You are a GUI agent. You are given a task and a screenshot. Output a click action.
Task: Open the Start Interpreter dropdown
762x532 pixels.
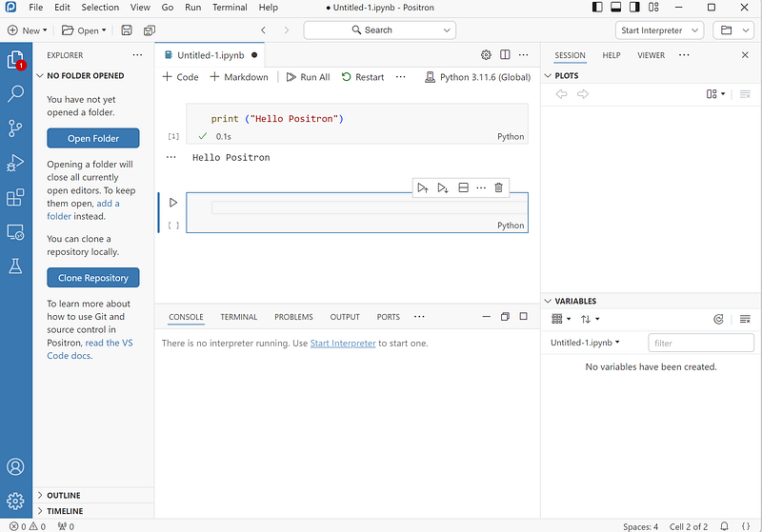(x=659, y=30)
